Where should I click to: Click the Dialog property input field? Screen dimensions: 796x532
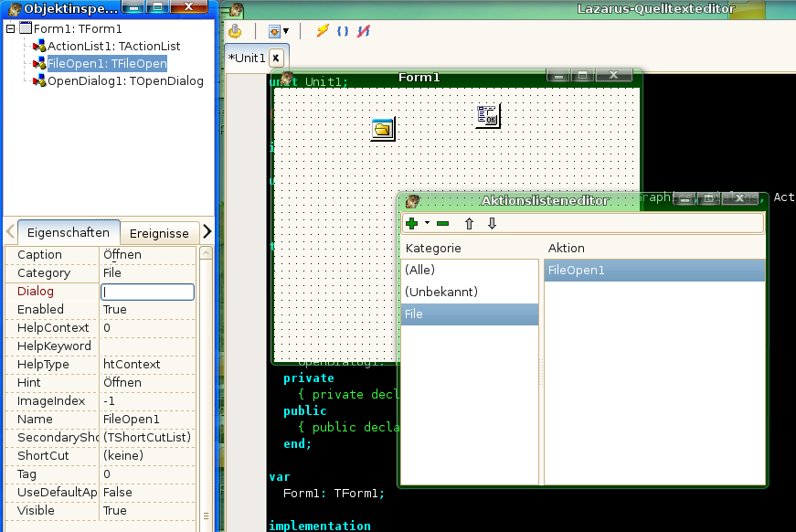147,292
